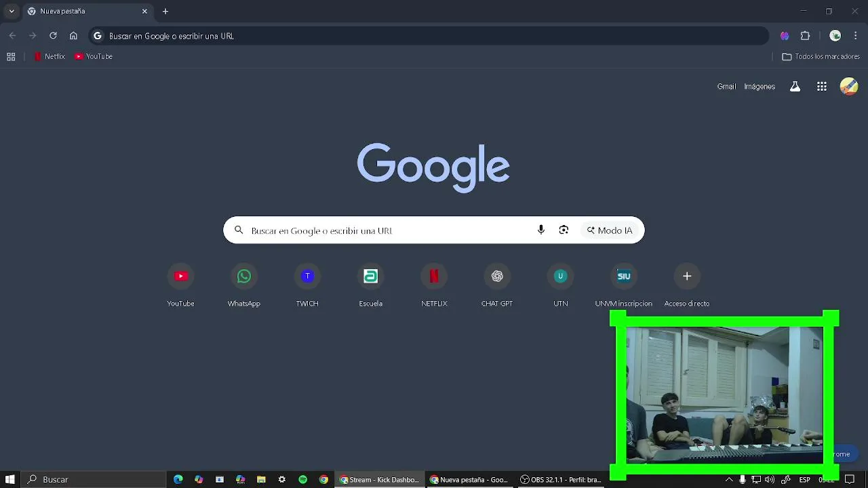Launch Spotify from the taskbar
The height and width of the screenshot is (488, 868).
[x=302, y=480]
